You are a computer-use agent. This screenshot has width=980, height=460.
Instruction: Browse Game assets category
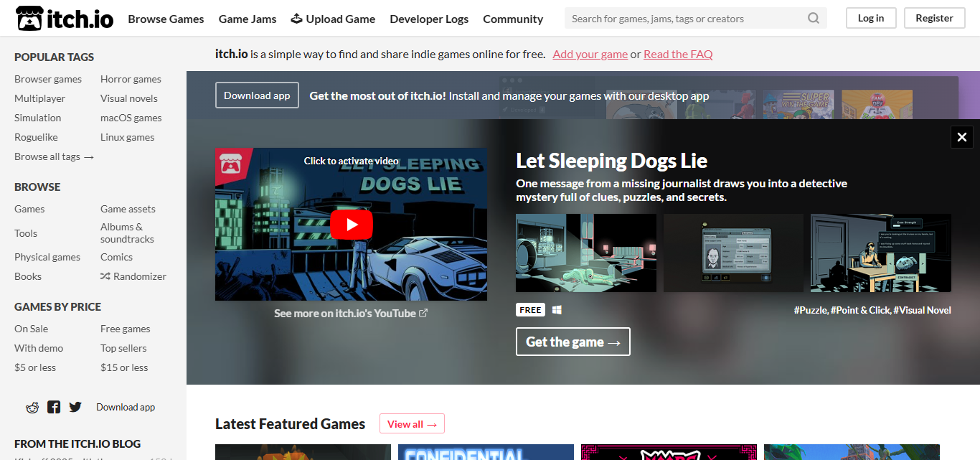pyautogui.click(x=128, y=209)
